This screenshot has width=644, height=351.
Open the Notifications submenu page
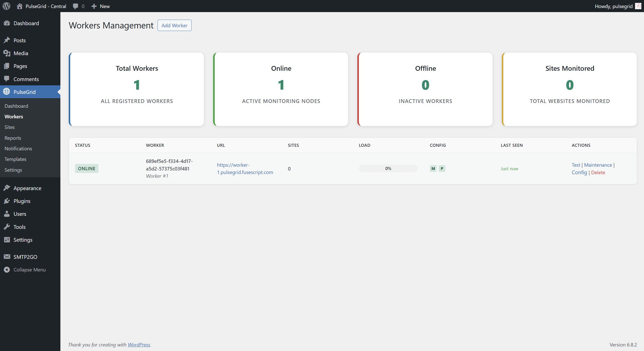click(18, 149)
